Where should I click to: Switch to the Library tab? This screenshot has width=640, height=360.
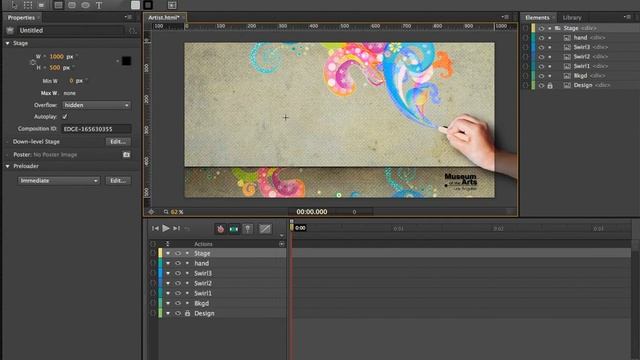[x=572, y=18]
